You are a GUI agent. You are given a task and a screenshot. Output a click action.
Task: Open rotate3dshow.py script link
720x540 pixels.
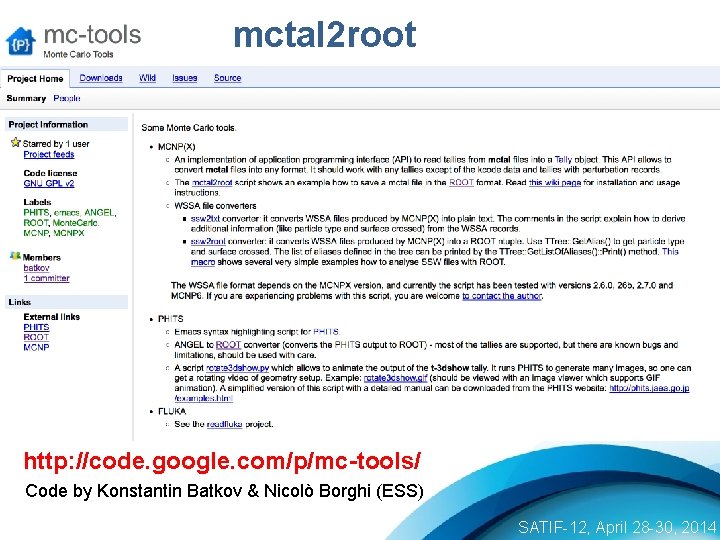[x=237, y=368]
